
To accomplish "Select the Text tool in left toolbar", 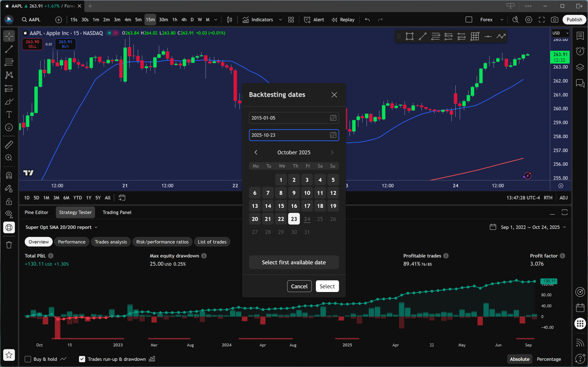I will [x=9, y=114].
